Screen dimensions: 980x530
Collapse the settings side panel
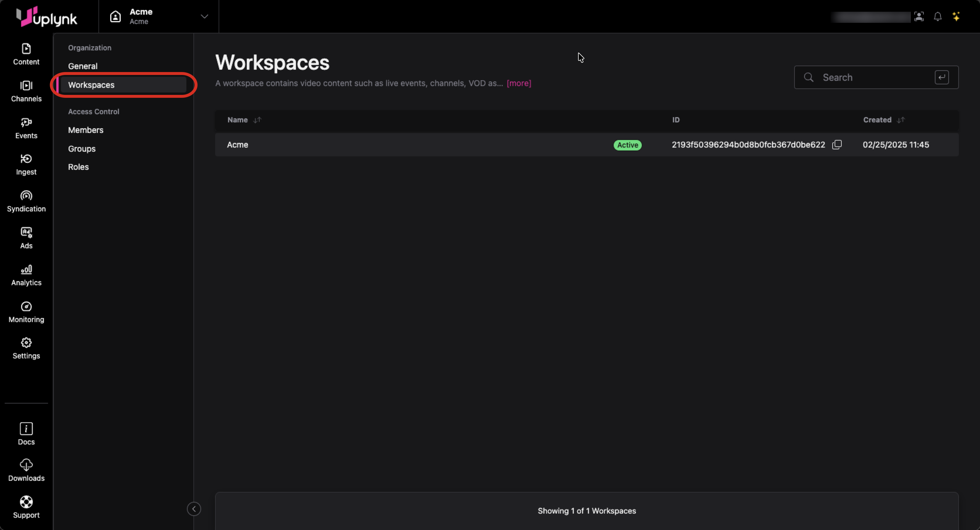pyautogui.click(x=194, y=509)
